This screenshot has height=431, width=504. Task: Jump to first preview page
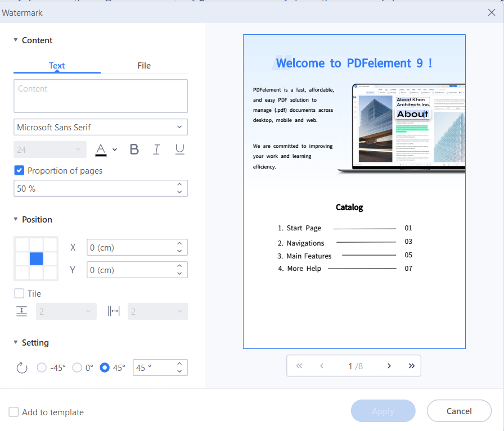299,366
